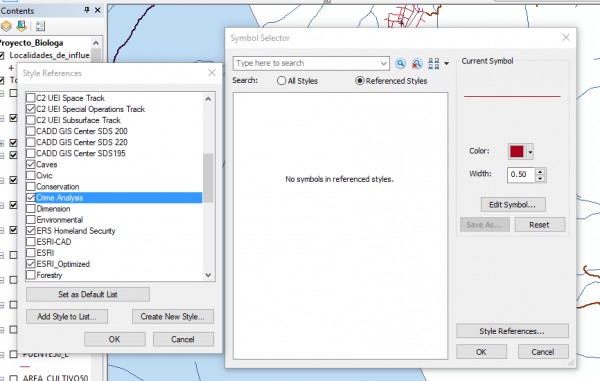The image size is (600, 381).
Task: Toggle auto-hide pin on Contents panel
Action: coord(87,10)
